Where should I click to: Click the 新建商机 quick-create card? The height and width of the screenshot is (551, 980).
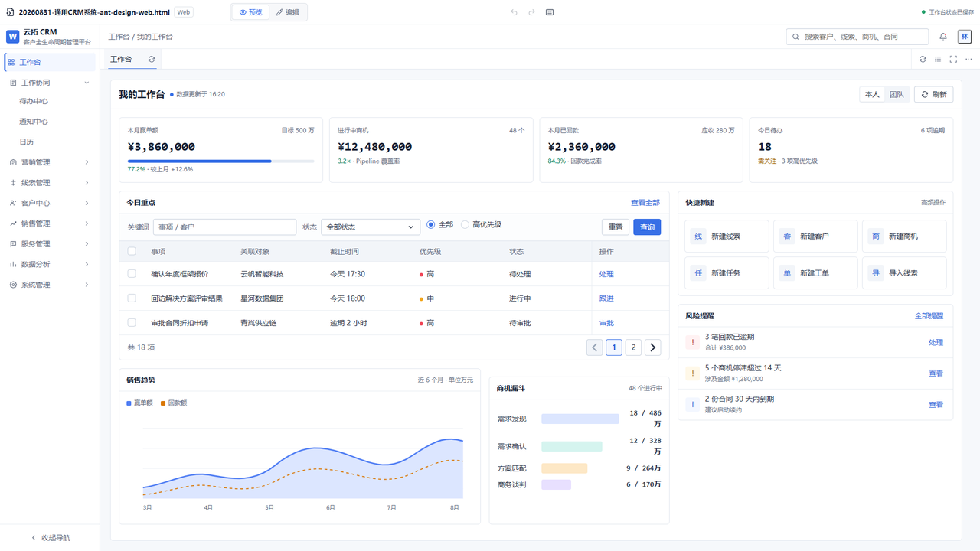tap(904, 236)
